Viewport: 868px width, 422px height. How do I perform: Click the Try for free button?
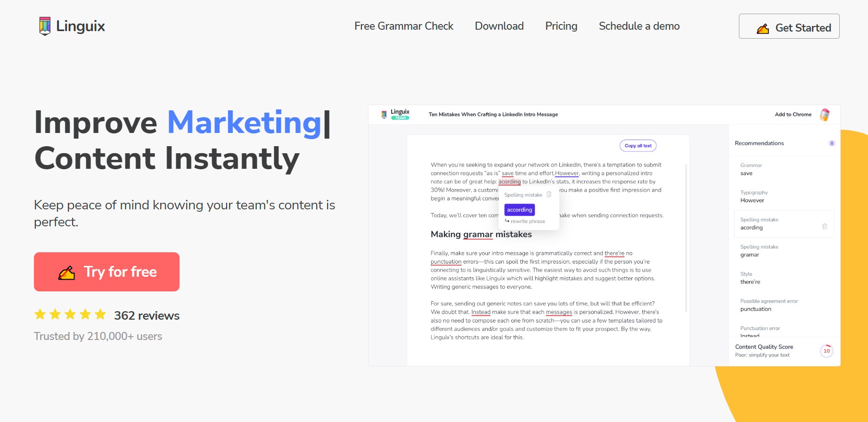point(106,272)
